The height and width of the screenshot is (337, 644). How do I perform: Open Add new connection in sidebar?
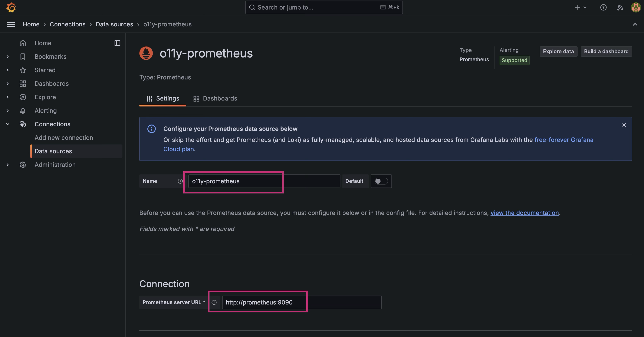tap(64, 138)
